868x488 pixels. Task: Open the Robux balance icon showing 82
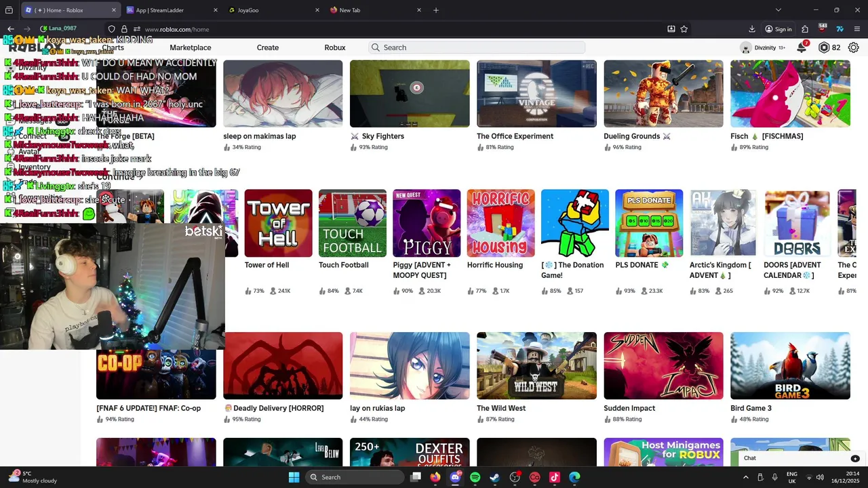coord(824,47)
